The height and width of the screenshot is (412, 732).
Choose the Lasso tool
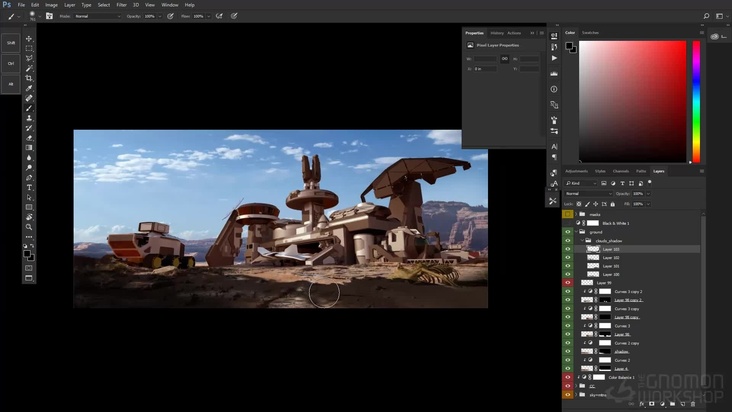click(29, 58)
